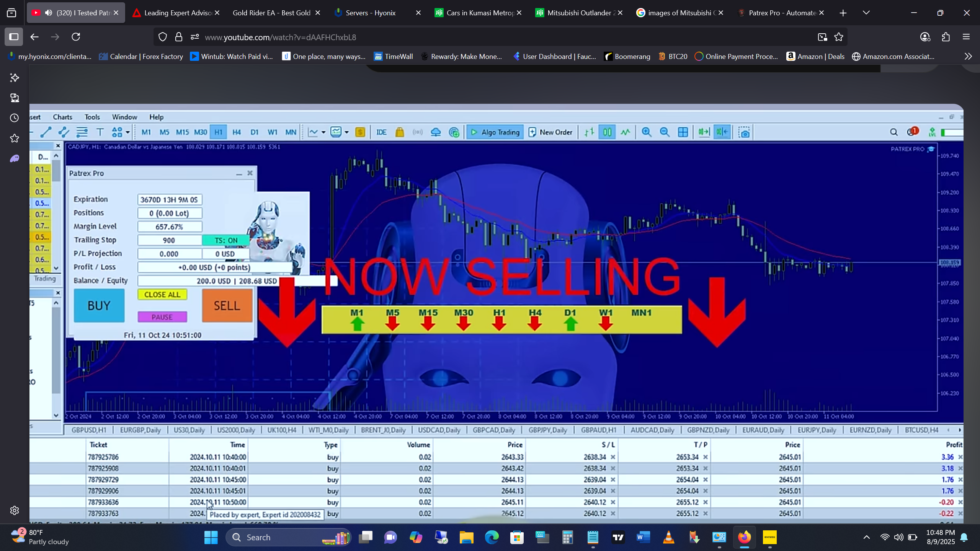Show more bookmarks with double chevron
This screenshot has height=551, width=980.
[968, 57]
